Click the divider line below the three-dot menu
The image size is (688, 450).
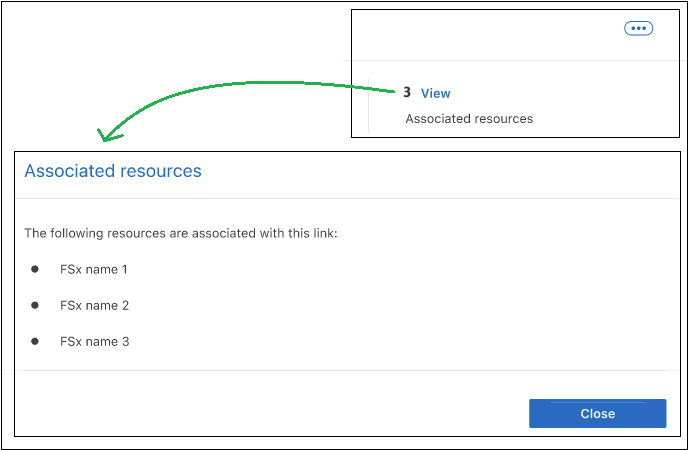point(515,60)
